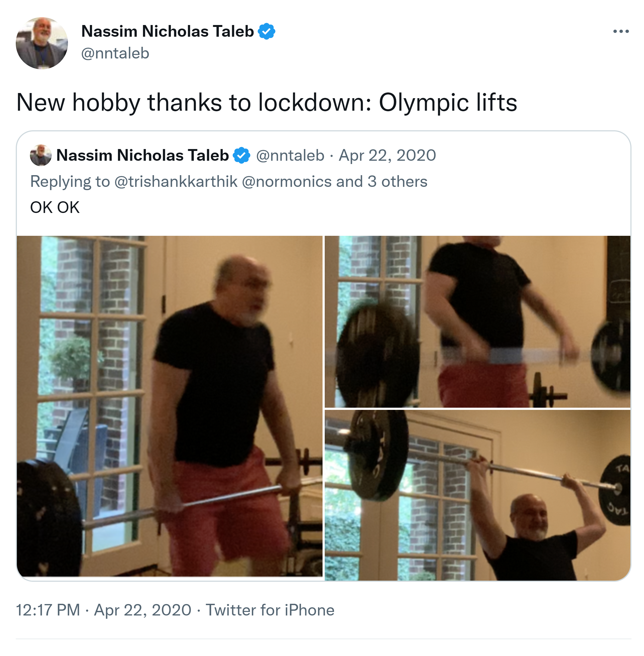Open the bottom-right overhead lift photo
The width and height of the screenshot is (644, 656).
coord(478,495)
